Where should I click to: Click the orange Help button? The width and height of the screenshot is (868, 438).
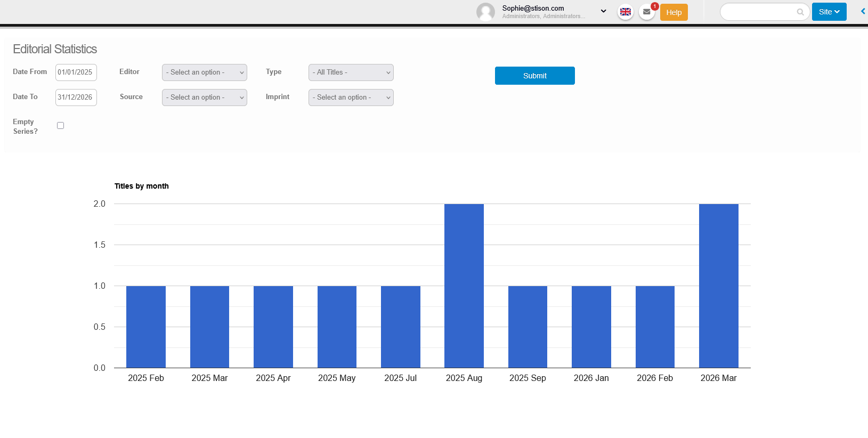click(674, 12)
